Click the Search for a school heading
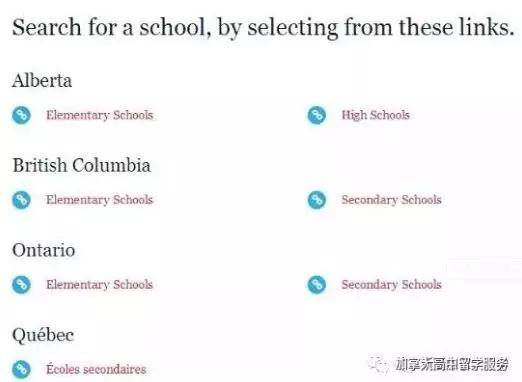 (263, 28)
